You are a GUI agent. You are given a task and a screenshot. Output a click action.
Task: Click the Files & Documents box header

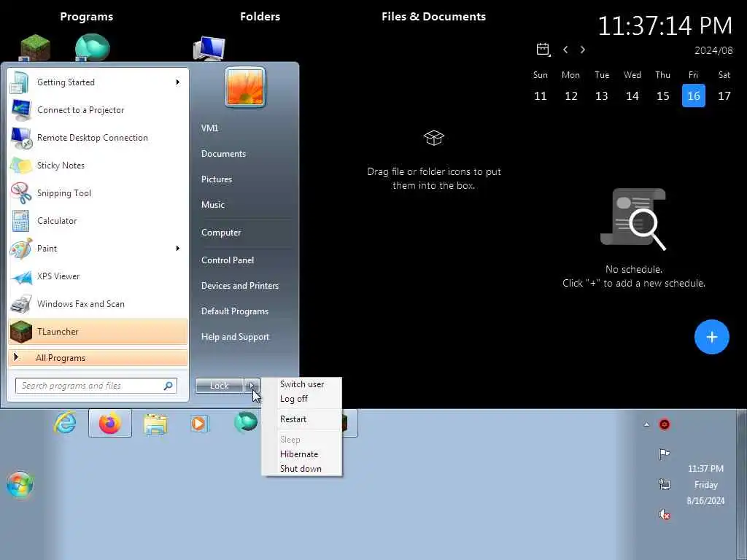pos(433,17)
